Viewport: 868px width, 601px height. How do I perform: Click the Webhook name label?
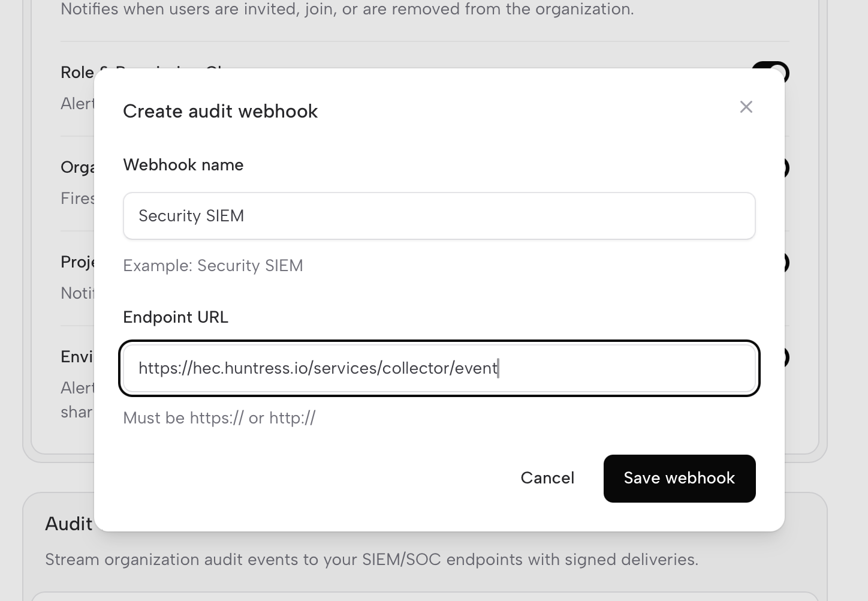coord(183,165)
